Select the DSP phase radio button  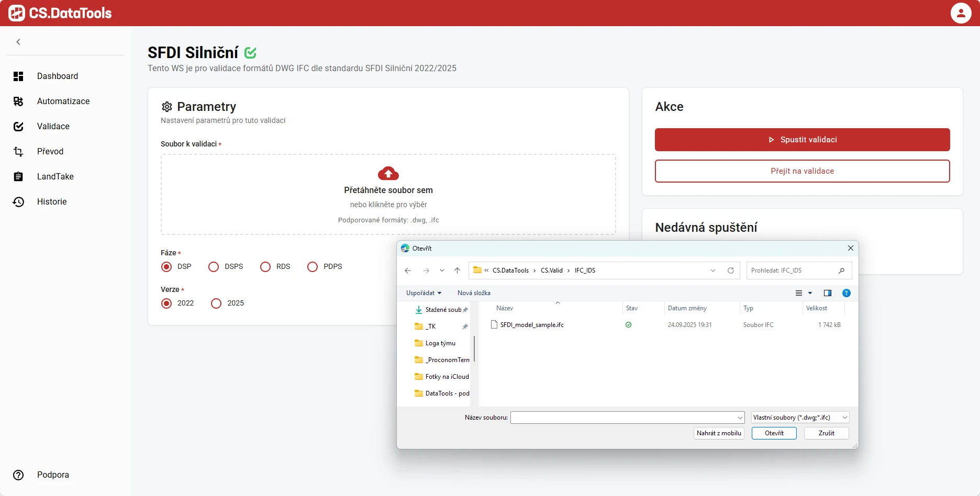[166, 267]
